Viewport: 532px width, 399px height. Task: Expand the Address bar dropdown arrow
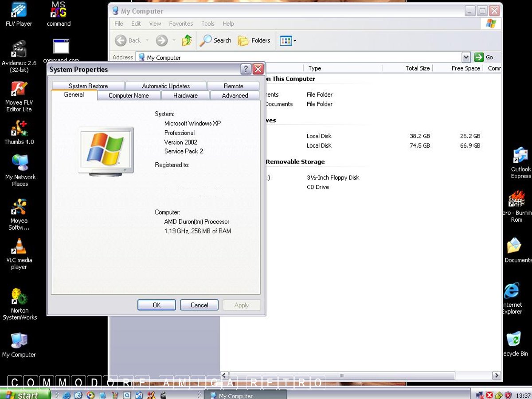pyautogui.click(x=465, y=57)
